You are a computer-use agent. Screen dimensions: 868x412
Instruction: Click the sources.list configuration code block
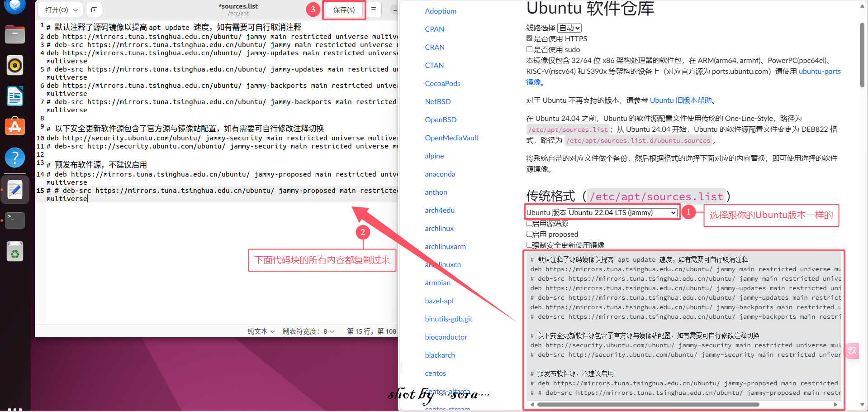pos(683,331)
